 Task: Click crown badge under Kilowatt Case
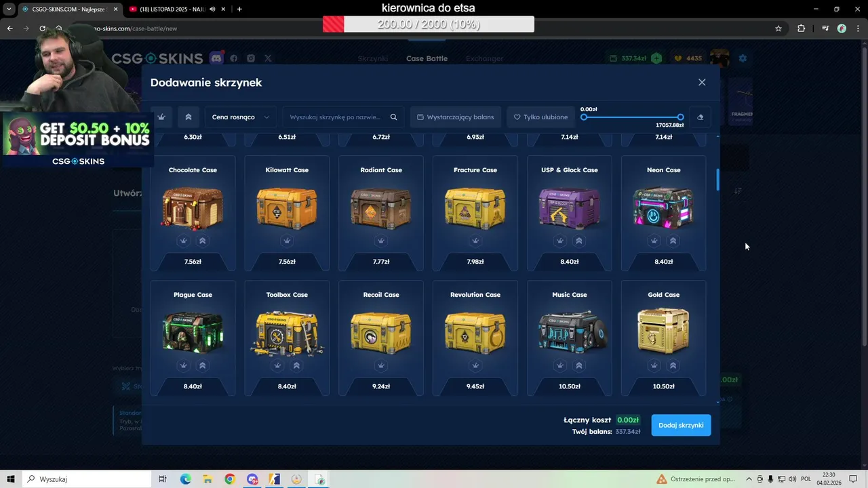coord(287,241)
